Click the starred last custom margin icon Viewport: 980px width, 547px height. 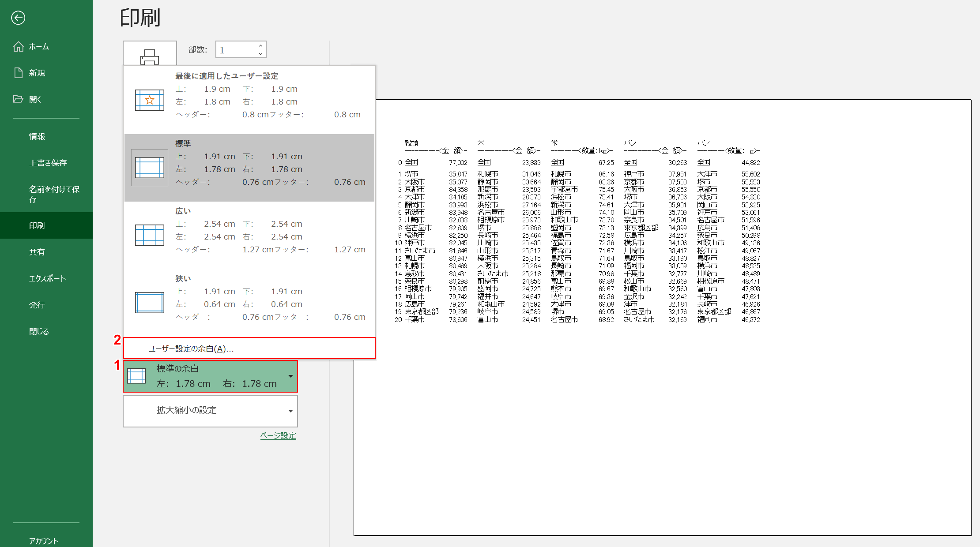(x=150, y=100)
